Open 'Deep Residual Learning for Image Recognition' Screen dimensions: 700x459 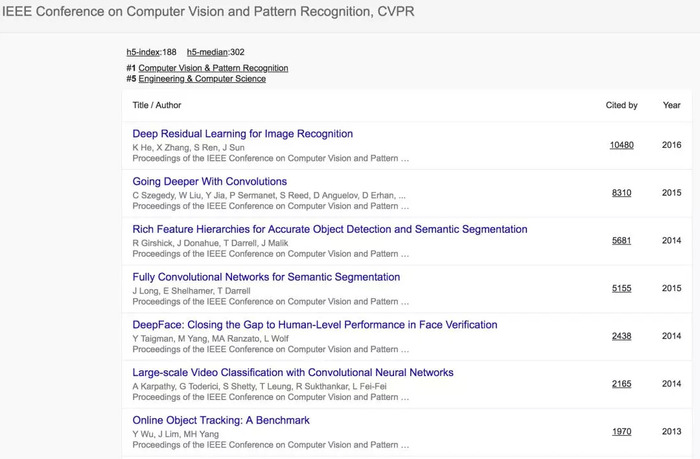242,133
